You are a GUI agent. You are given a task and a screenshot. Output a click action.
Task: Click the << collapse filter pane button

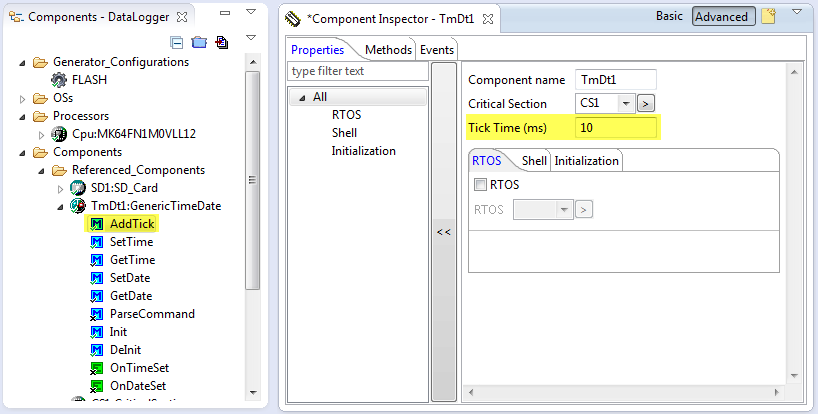point(443,231)
